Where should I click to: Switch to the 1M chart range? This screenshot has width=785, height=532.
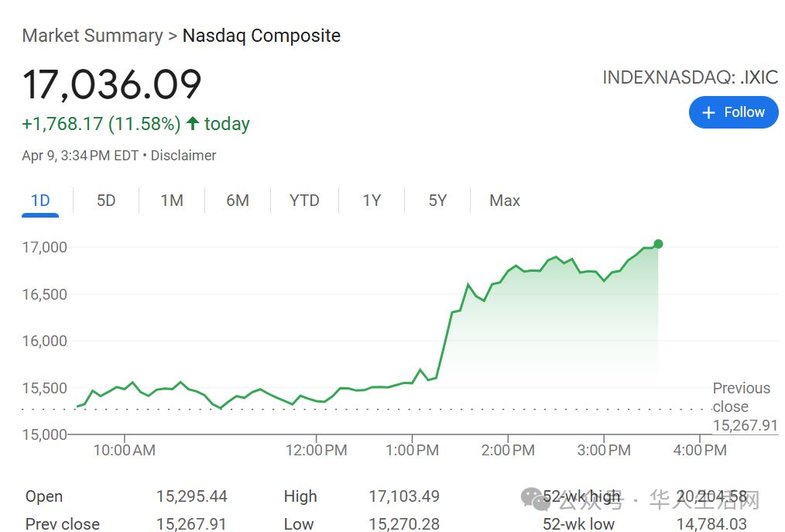pos(172,201)
